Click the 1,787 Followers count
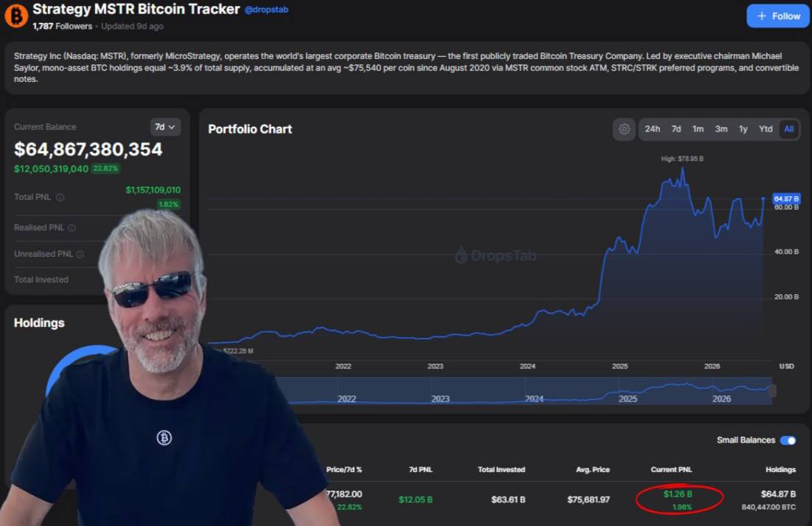The height and width of the screenshot is (526, 812). (x=62, y=27)
